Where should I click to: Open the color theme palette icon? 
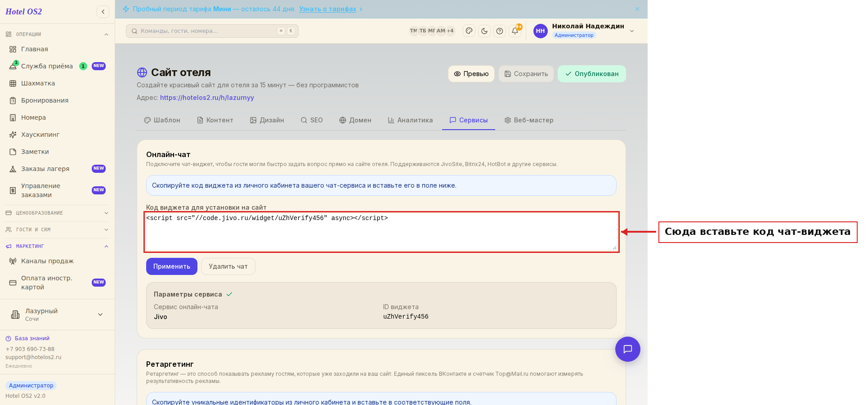click(469, 31)
